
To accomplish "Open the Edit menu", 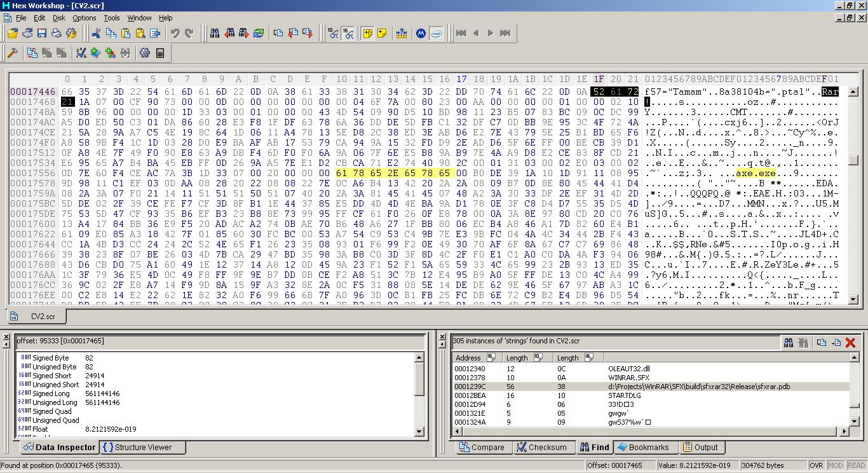I will point(39,18).
